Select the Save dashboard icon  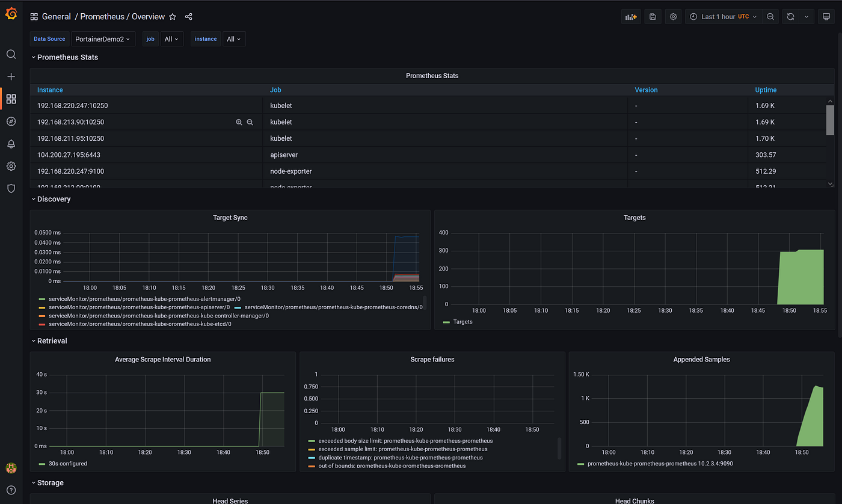coord(653,16)
